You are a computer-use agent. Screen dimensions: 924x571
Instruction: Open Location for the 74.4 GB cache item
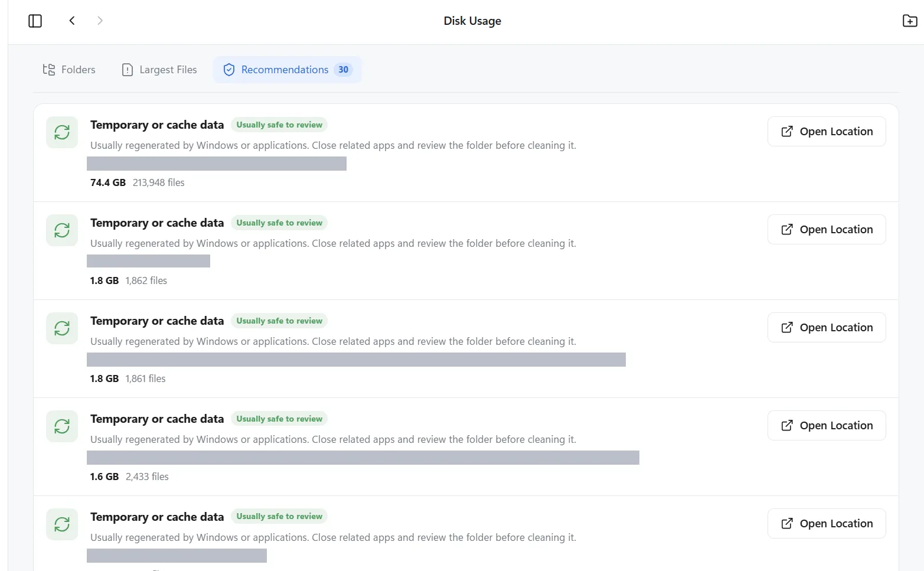pyautogui.click(x=827, y=132)
